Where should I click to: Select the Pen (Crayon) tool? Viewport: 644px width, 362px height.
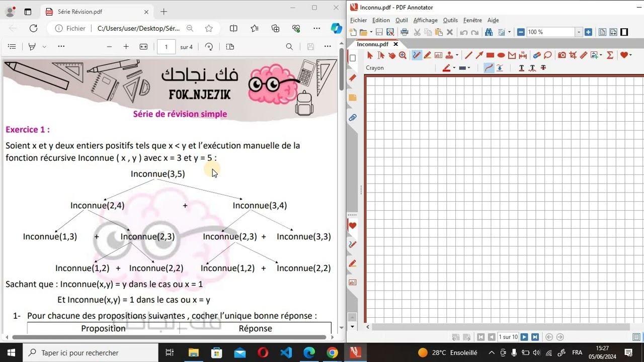pos(417,55)
